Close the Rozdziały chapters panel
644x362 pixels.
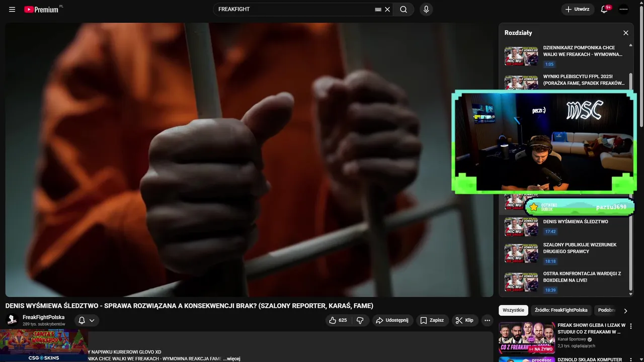coord(626,33)
